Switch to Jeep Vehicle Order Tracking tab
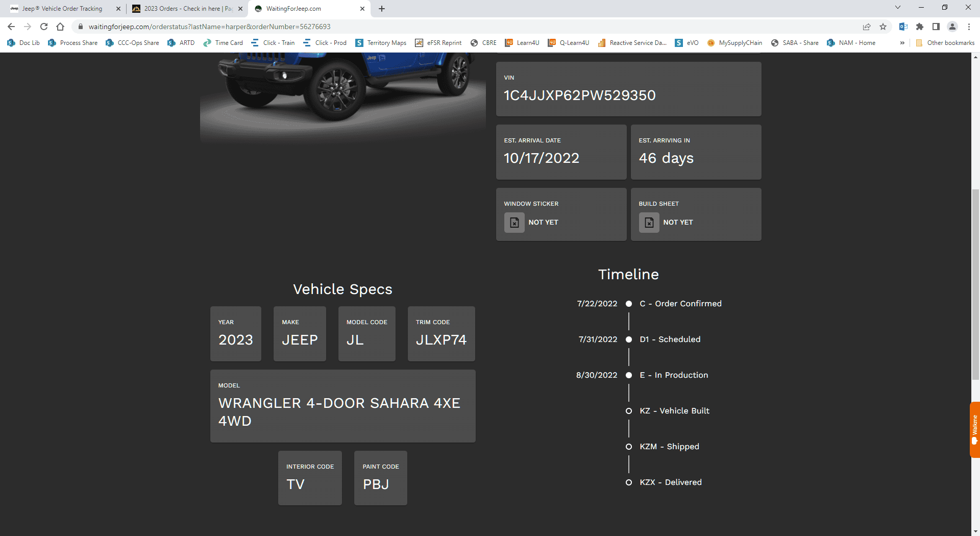This screenshot has width=980, height=536. pos(61,9)
